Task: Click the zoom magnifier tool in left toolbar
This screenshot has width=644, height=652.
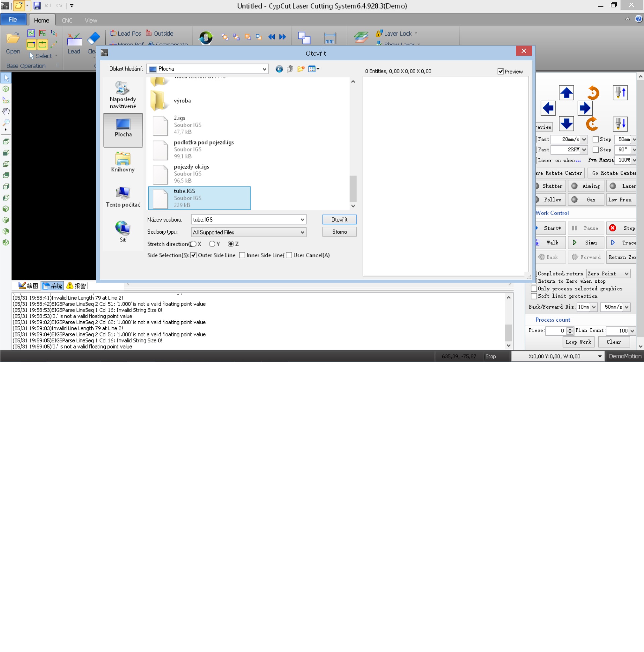Action: tap(6, 122)
